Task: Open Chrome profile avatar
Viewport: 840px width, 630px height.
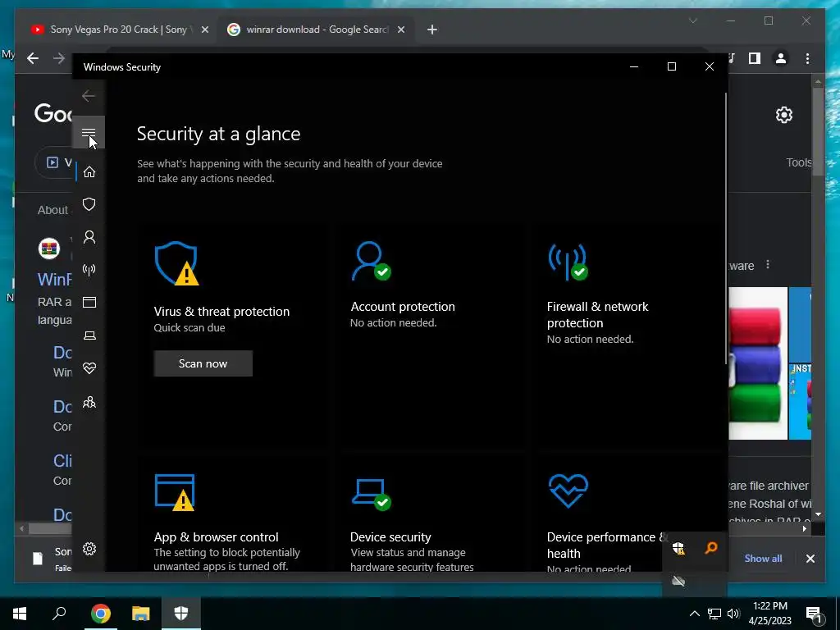Action: (x=781, y=58)
